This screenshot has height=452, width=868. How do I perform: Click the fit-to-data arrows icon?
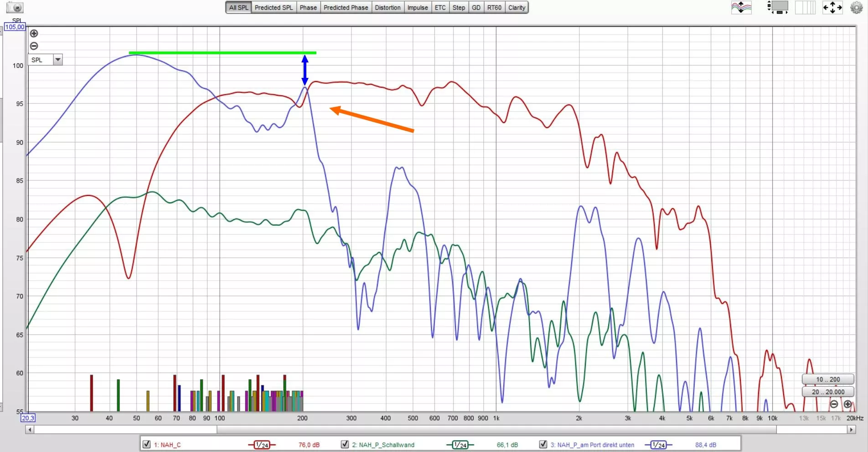tap(832, 8)
